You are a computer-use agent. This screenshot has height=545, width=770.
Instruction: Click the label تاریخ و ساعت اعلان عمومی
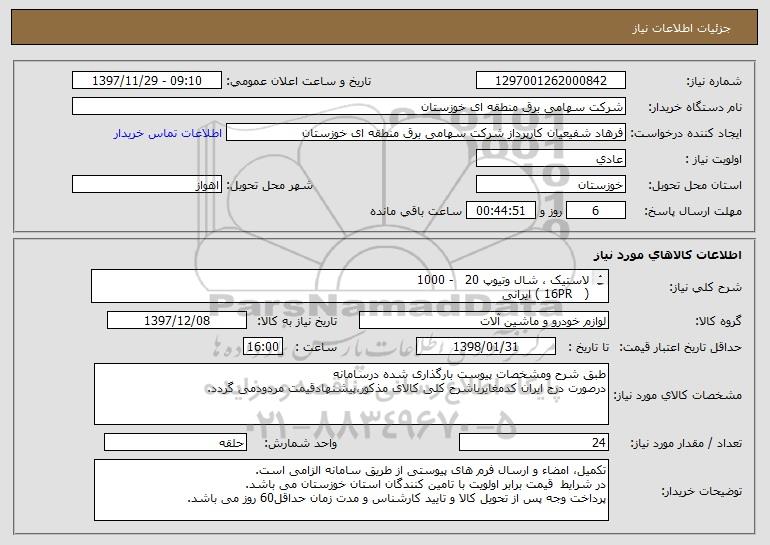pyautogui.click(x=299, y=81)
